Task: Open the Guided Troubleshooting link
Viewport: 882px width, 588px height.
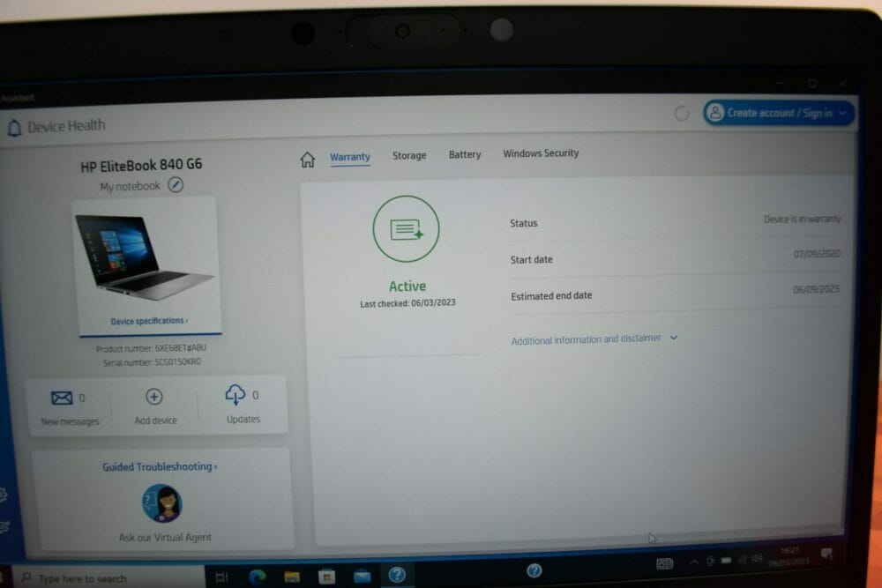Action: coord(160,466)
